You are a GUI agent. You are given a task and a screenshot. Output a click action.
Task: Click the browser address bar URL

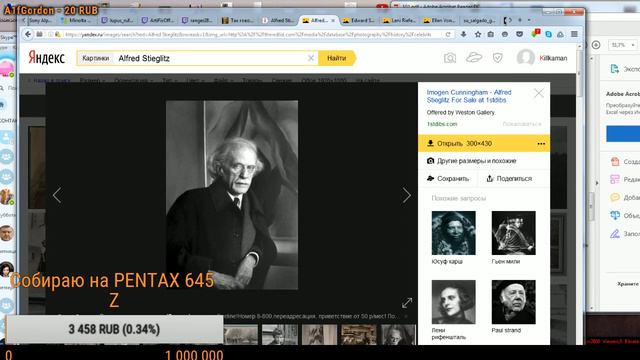(x=248, y=34)
